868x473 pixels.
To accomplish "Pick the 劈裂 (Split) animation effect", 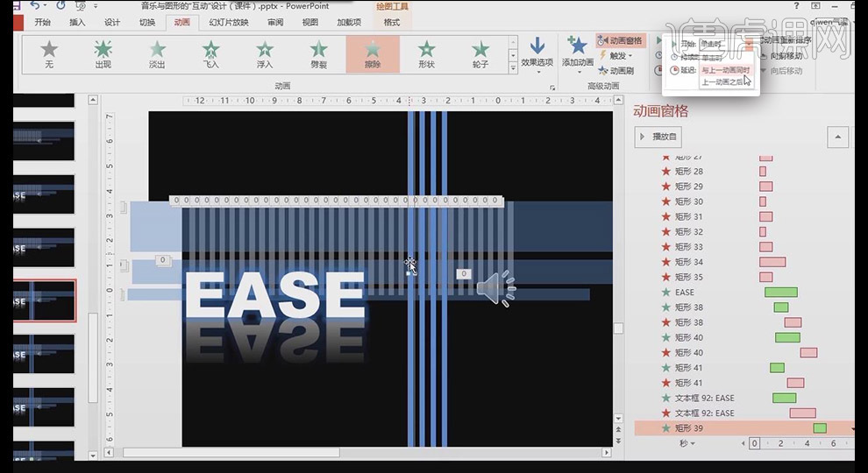I will coord(319,54).
